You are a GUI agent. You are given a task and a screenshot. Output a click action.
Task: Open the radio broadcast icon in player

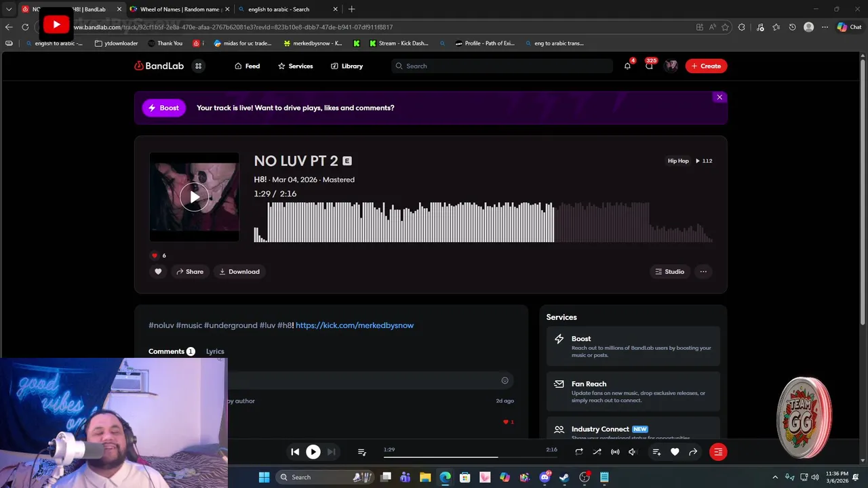pyautogui.click(x=615, y=452)
